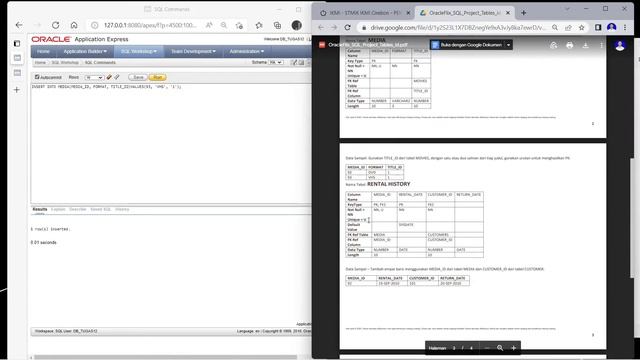The width and height of the screenshot is (640, 360).
Task: Close the OracleFlix_SQL_Project_Tables Chrome tab
Action: [x=508, y=13]
